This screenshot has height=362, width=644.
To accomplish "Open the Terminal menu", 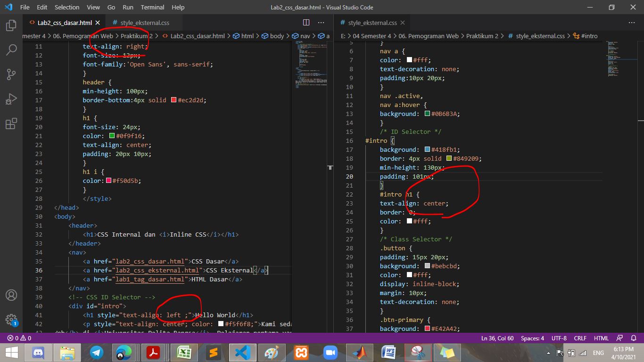I will [x=152, y=7].
